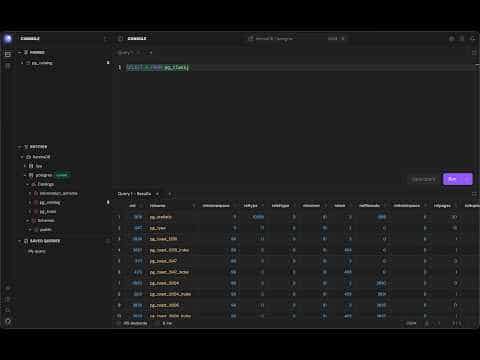Add a new results tab
The height and width of the screenshot is (360, 480).
169,194
